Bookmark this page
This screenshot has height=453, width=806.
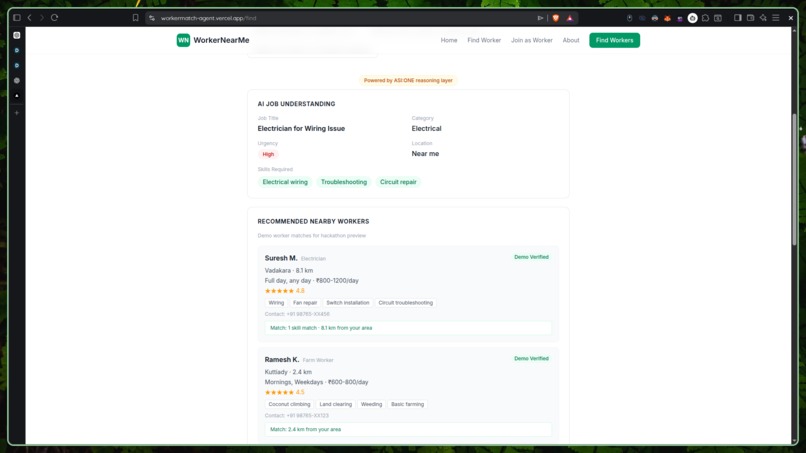coord(136,17)
